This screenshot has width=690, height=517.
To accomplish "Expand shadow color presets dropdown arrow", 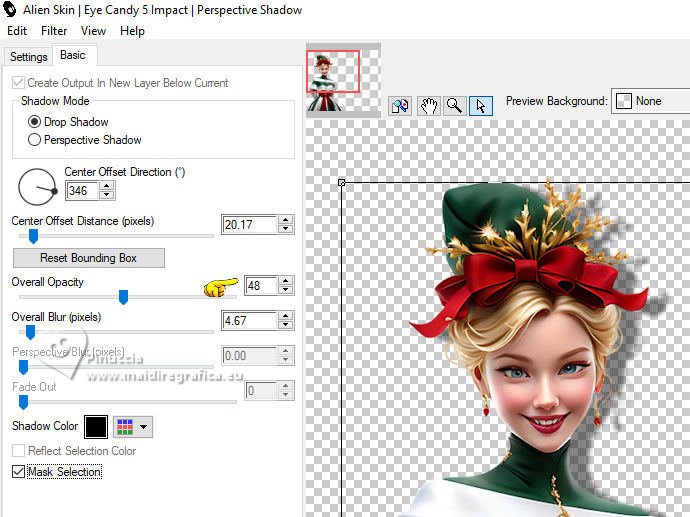I will (143, 427).
